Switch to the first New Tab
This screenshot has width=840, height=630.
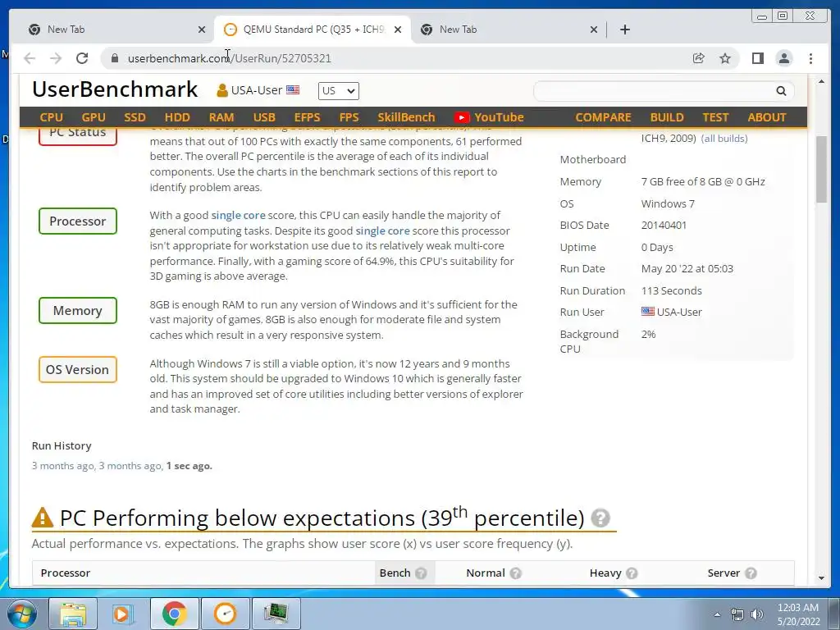[114, 30]
